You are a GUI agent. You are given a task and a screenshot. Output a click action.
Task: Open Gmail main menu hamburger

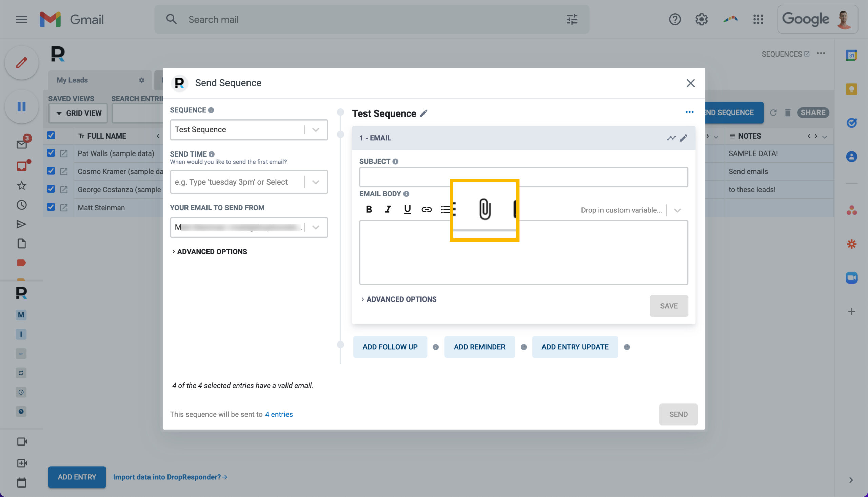pos(21,19)
